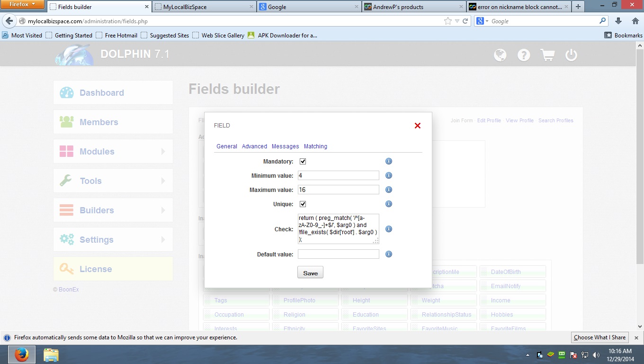Click the volume speaker icon in tray
This screenshot has width=644, height=364.
point(597,355)
